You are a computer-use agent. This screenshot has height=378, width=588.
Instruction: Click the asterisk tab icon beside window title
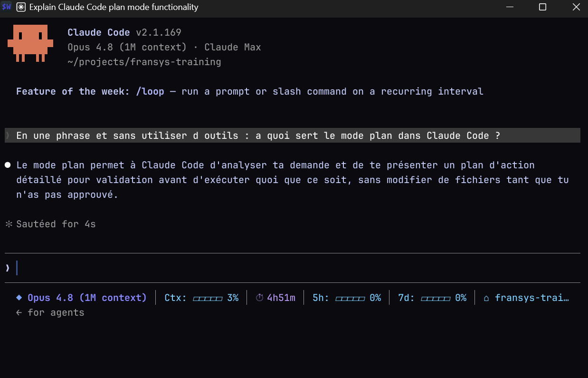21,7
